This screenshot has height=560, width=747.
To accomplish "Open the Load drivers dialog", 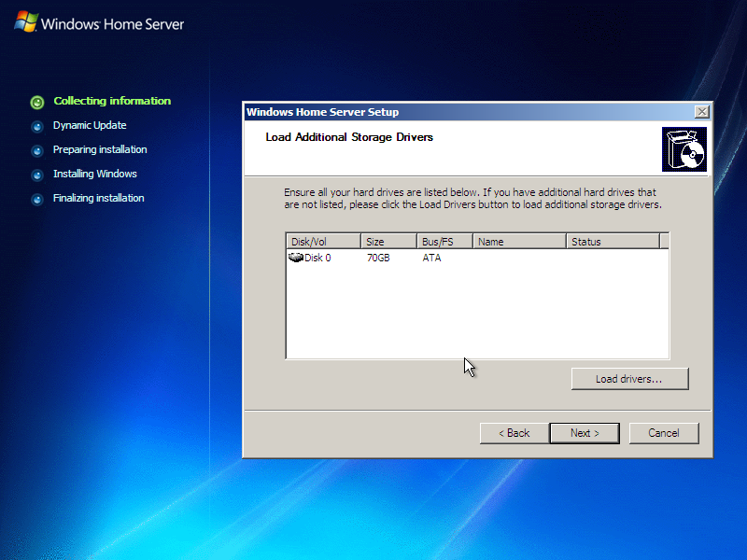I will click(629, 378).
